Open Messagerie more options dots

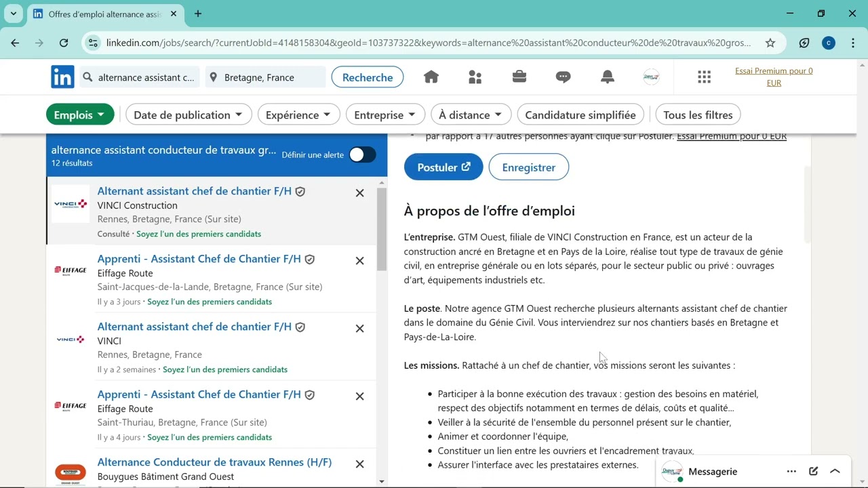pyautogui.click(x=791, y=472)
